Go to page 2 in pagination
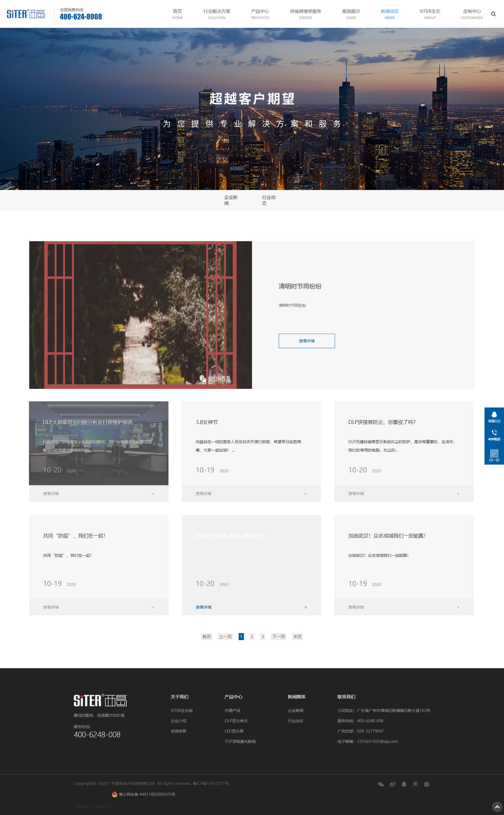This screenshot has height=815, width=504. [252, 636]
